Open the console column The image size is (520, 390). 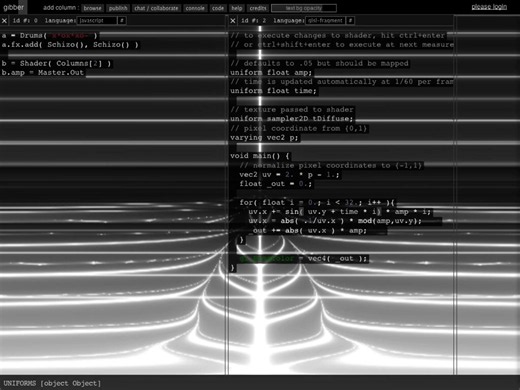point(195,8)
